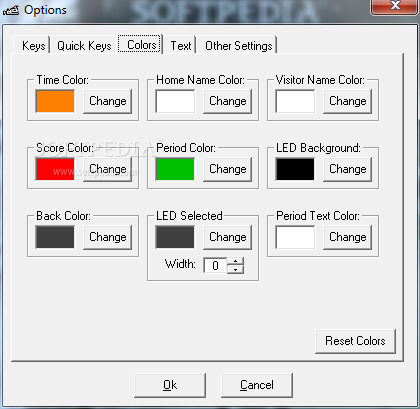Go to the Text tab
Screen dimensions: 420x409
[x=181, y=45]
